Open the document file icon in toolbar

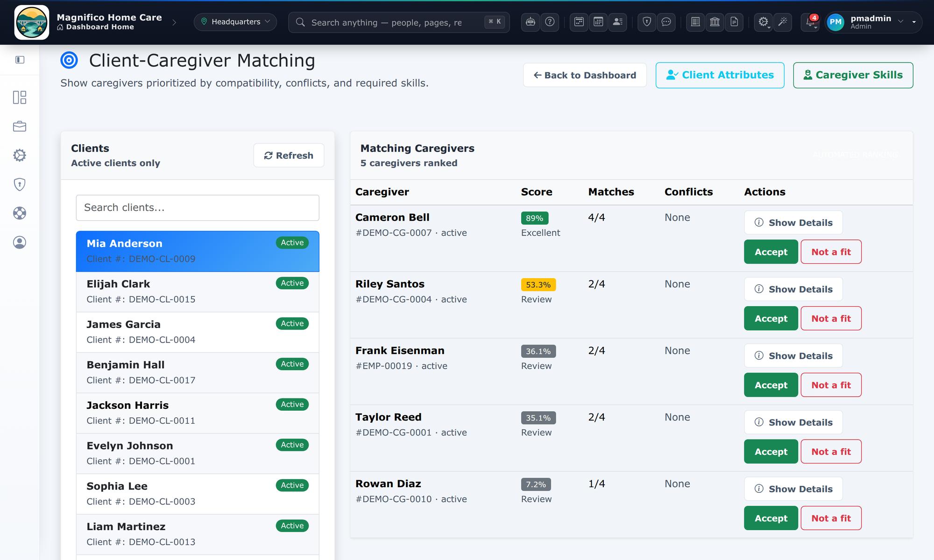pos(734,22)
